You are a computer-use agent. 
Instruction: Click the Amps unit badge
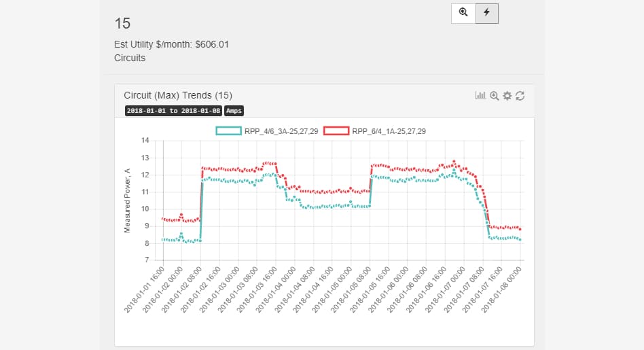point(234,111)
